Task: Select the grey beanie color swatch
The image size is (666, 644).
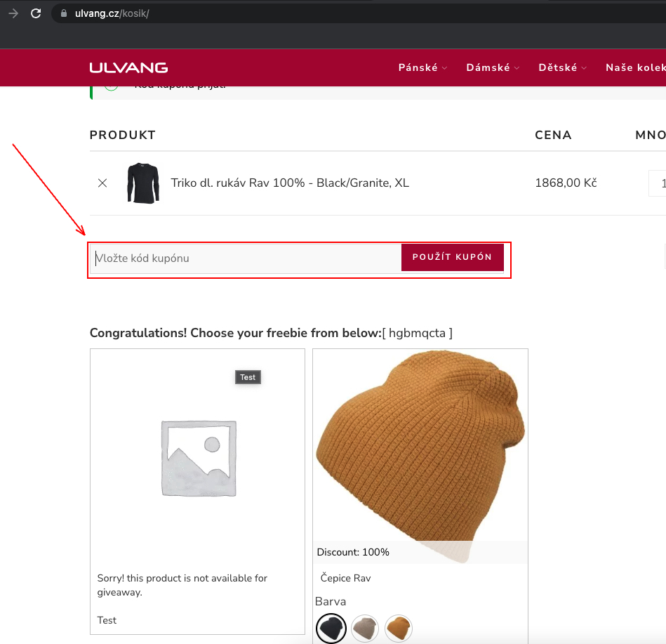Action: point(365,629)
